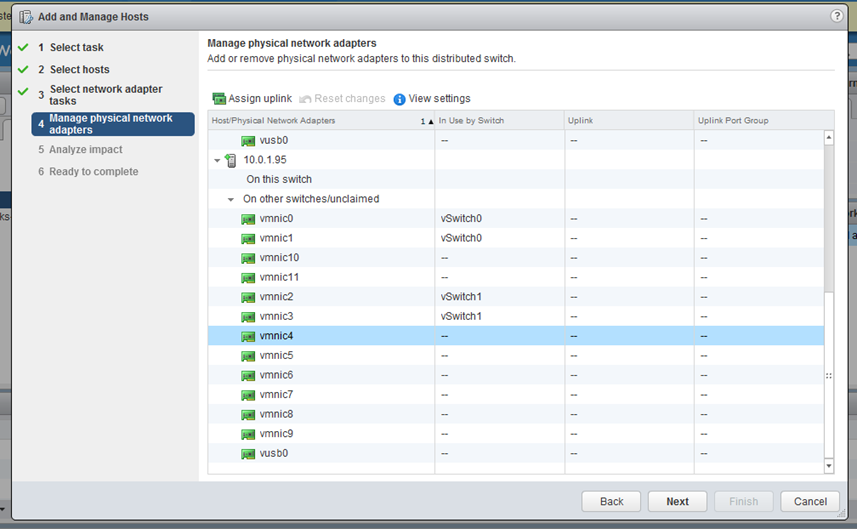Click the vmnic0 adapter icon

click(x=248, y=219)
